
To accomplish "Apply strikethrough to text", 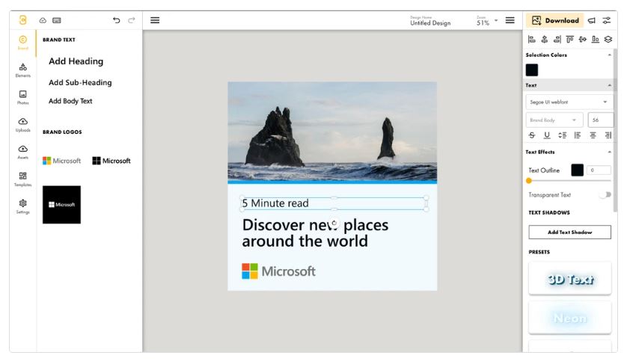I will pyautogui.click(x=532, y=135).
